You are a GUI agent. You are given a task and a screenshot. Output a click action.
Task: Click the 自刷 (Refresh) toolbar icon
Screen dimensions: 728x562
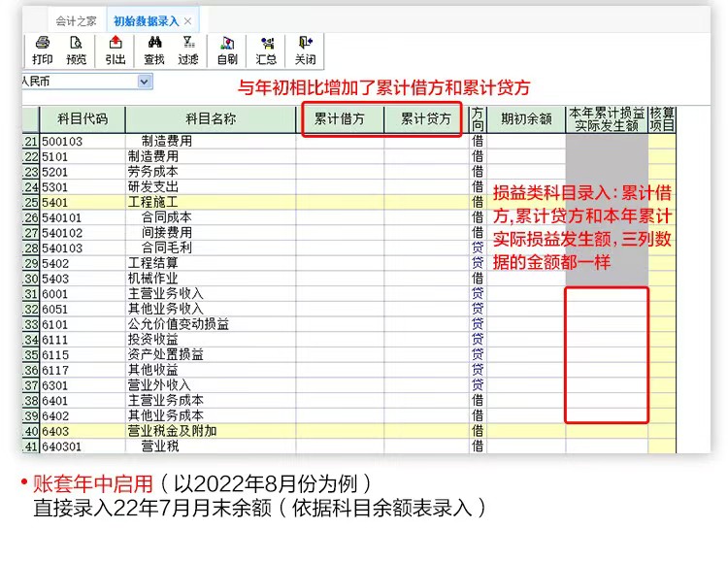pyautogui.click(x=227, y=50)
